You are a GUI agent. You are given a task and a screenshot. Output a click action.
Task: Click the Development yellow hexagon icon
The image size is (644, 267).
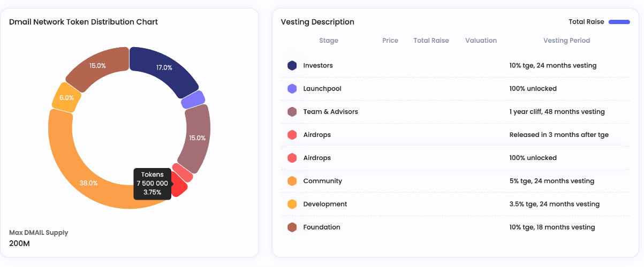pos(292,204)
